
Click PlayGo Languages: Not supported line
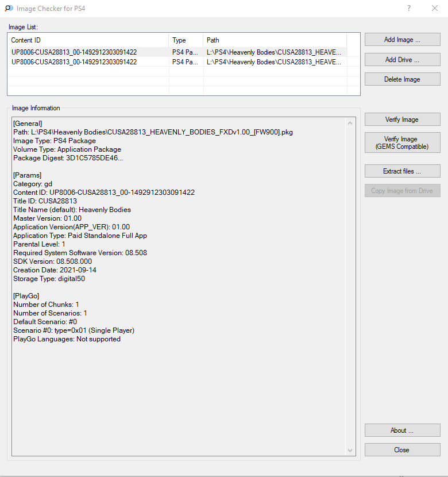[x=67, y=339]
